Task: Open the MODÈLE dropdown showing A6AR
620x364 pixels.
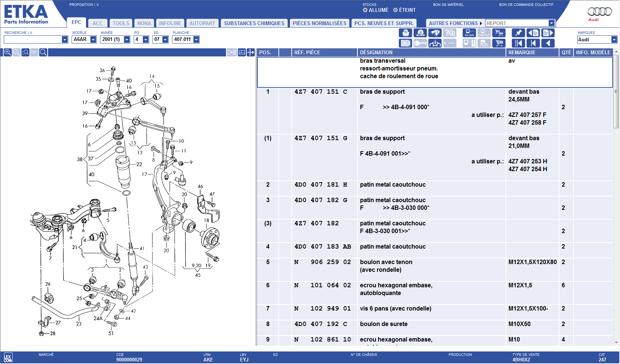Action: pos(93,39)
